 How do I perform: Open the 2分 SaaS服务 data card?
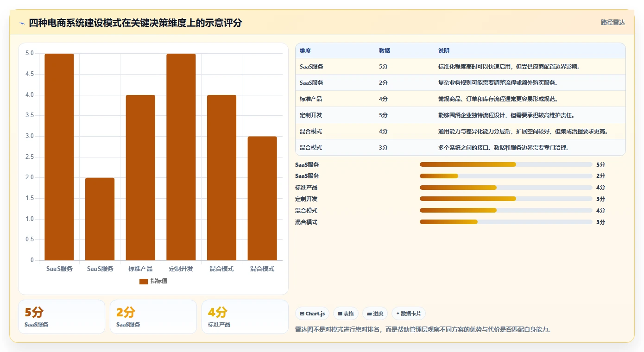pyautogui.click(x=153, y=317)
